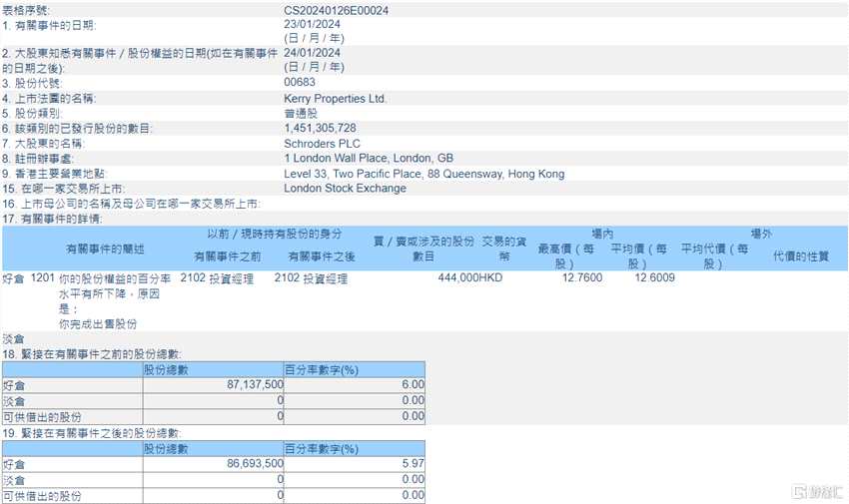Click the 19. 緊接在有關事件之後的股份總數 heading
The width and height of the screenshot is (849, 504).
coord(92,434)
